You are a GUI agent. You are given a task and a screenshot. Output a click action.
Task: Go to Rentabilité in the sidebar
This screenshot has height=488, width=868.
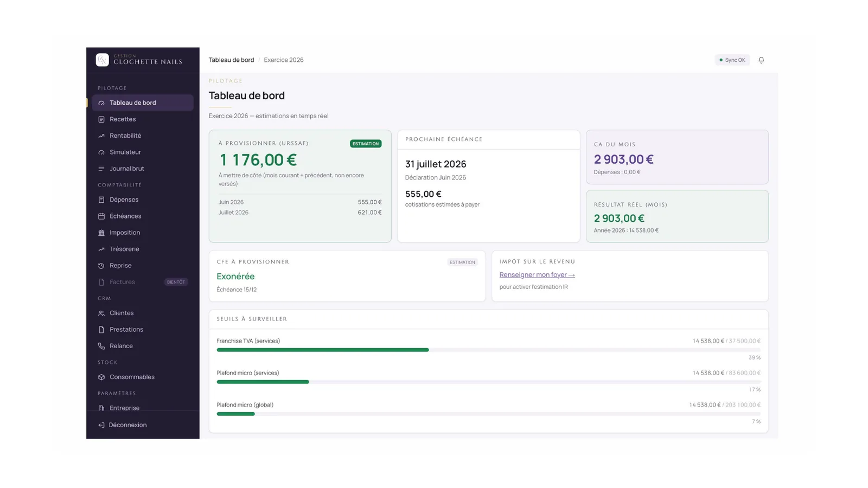143,136
